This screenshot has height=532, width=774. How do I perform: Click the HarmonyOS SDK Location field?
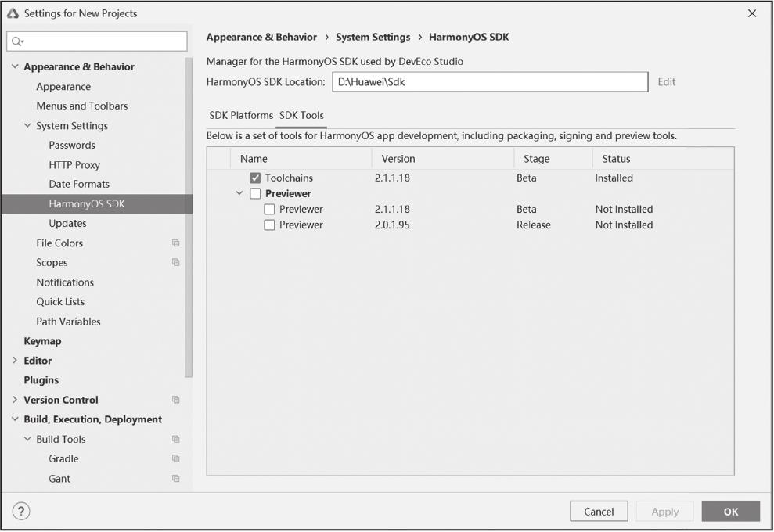pos(490,82)
